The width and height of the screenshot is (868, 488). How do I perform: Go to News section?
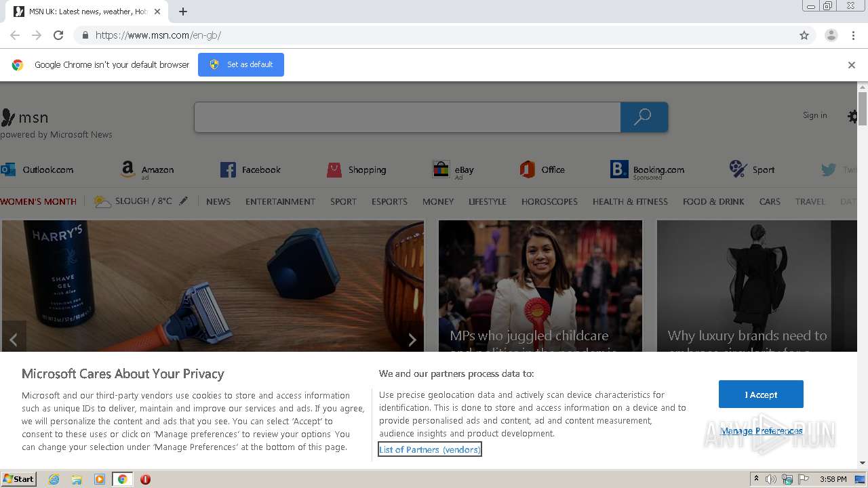[218, 201]
